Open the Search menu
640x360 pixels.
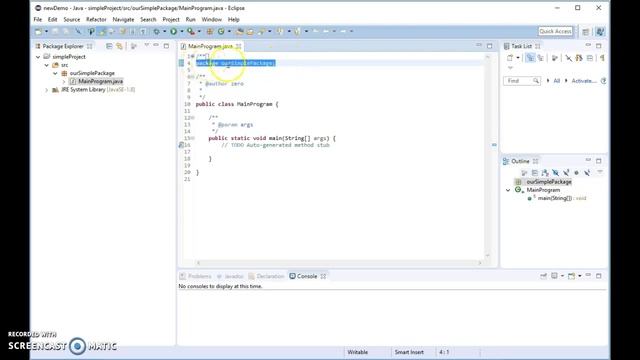(148, 19)
